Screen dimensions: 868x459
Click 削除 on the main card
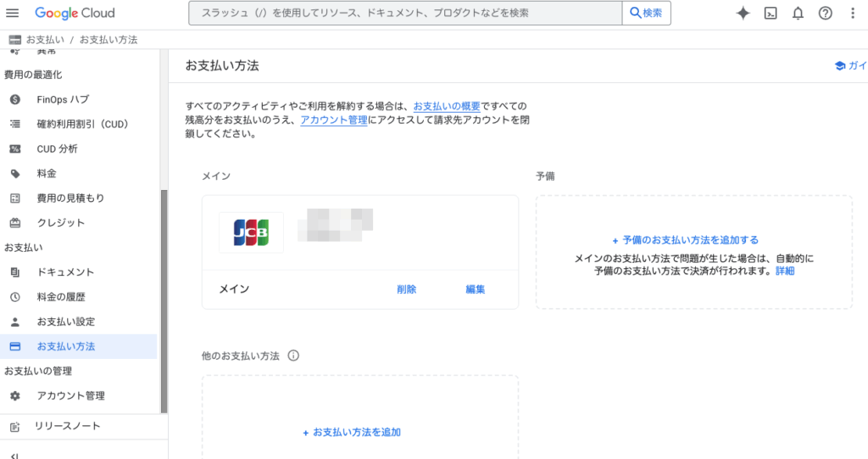tap(406, 289)
